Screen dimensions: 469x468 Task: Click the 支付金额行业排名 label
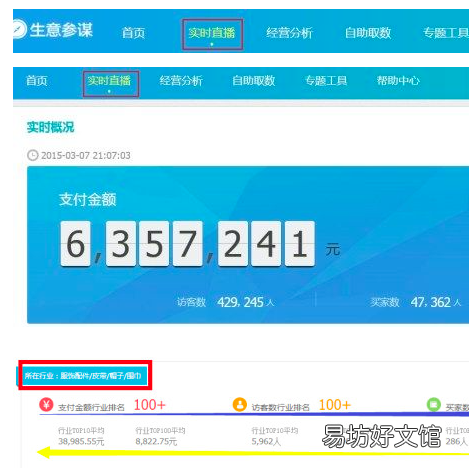tap(91, 407)
